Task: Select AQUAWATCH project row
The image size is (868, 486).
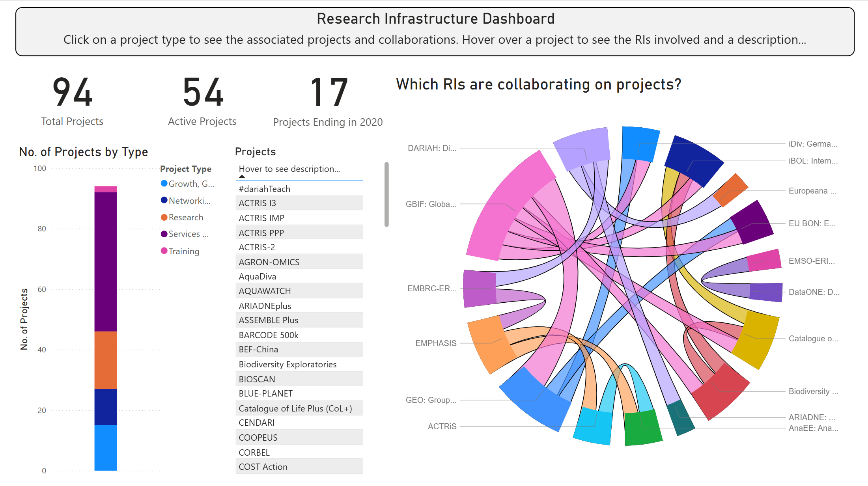Action: [x=299, y=291]
